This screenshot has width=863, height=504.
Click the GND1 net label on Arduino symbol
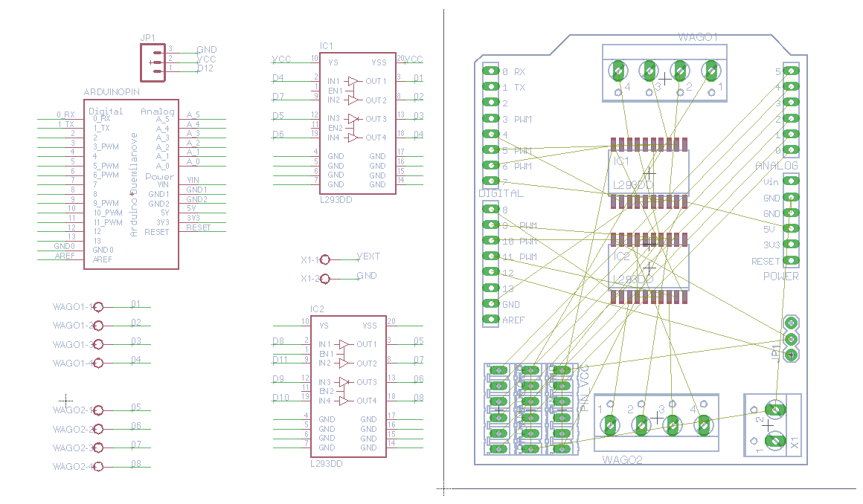pyautogui.click(x=196, y=190)
